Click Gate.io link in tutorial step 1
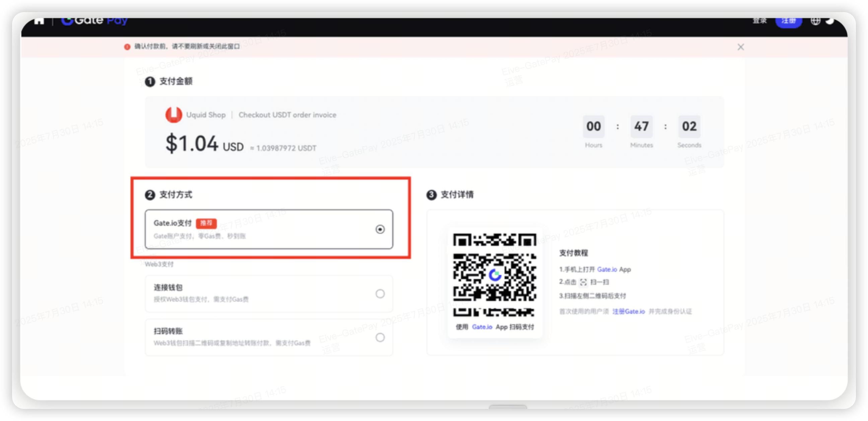868x421 pixels. click(x=606, y=269)
